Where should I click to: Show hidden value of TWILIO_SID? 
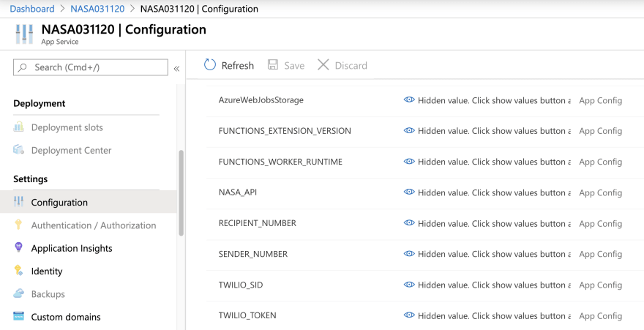(x=409, y=285)
